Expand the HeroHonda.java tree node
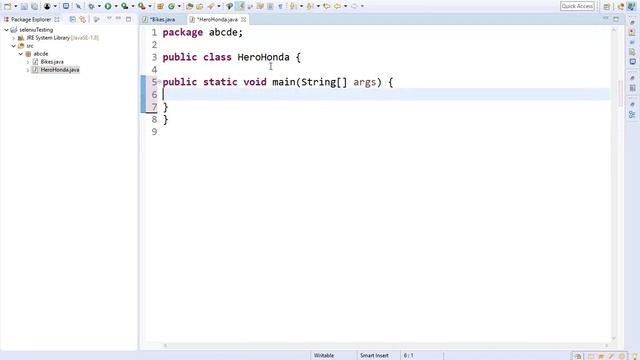Screen dimensions: 640x360 28,70
